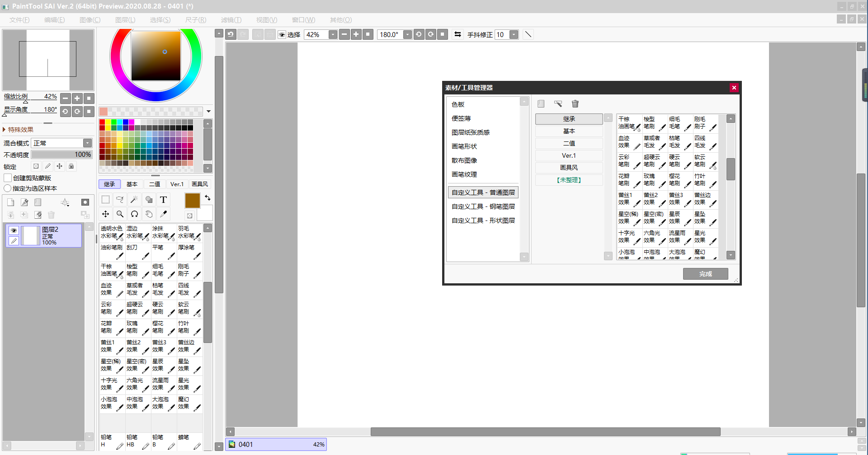Open the 0401 document tab
The height and width of the screenshot is (455, 868).
point(276,444)
